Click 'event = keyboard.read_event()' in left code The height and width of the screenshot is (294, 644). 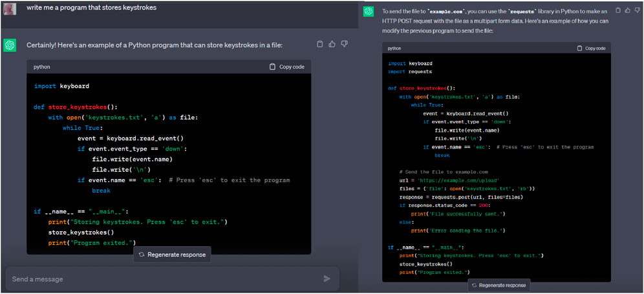[131, 138]
